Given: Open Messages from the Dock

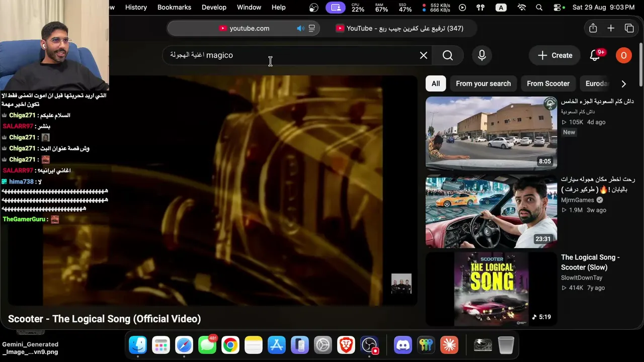Looking at the screenshot, I should pos(207,345).
